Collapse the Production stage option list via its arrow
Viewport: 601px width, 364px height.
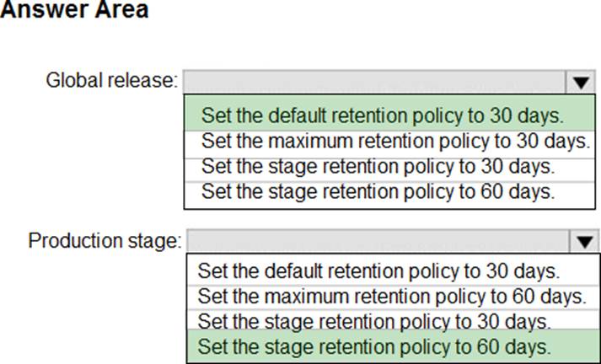(583, 242)
